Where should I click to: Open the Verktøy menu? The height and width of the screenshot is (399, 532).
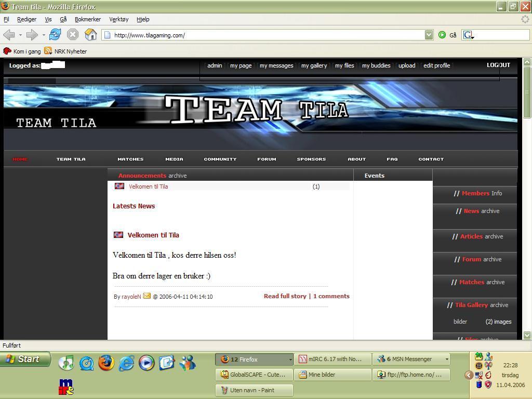tap(119, 19)
